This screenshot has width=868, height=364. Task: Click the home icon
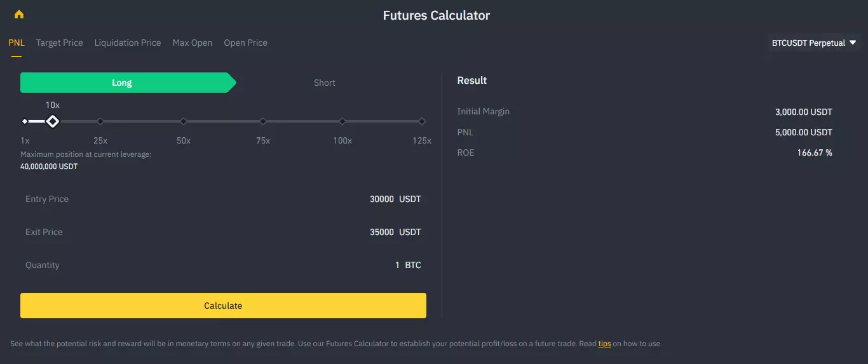coord(19,15)
